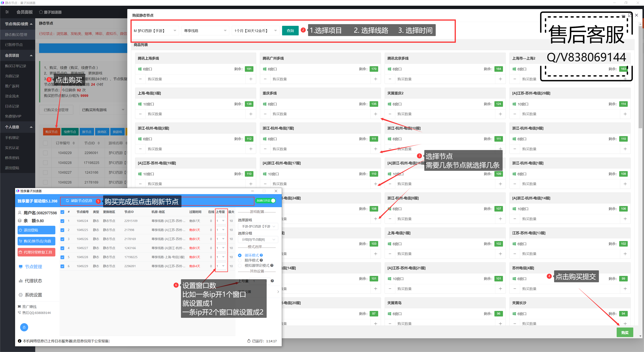Viewport: 644px width, 352px height.
Task: Click the refresh node info icon
Action: pos(67,201)
